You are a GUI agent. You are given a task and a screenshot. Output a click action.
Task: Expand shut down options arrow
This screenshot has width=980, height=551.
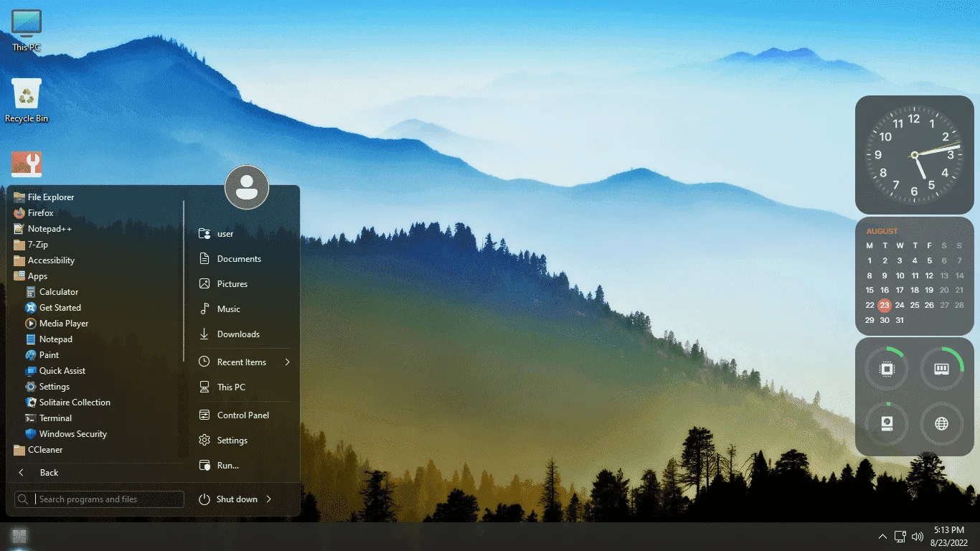269,499
